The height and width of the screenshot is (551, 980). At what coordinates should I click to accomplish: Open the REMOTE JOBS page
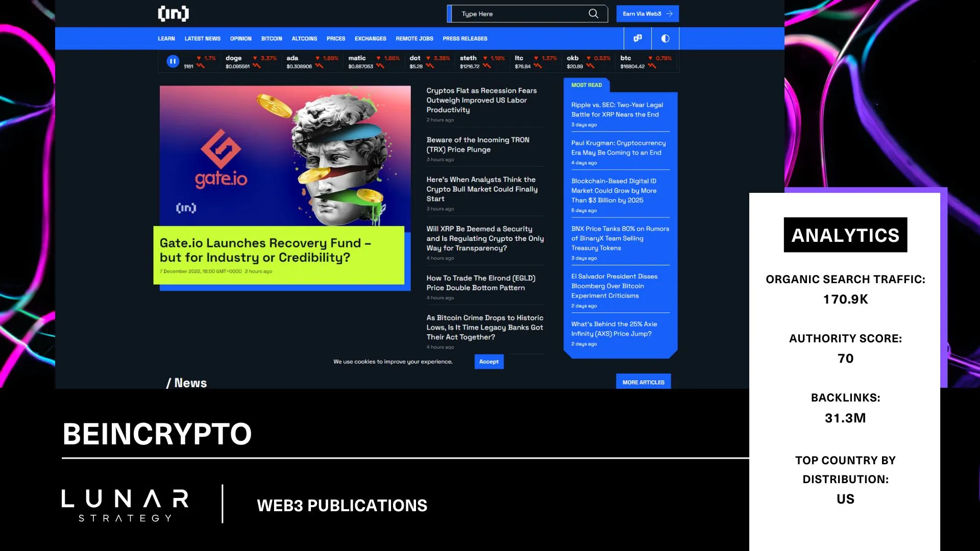tap(414, 39)
